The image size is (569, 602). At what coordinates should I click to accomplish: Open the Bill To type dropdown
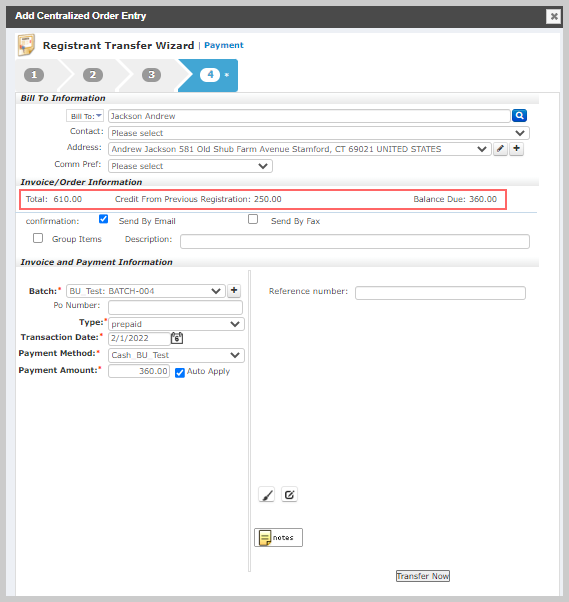(85, 116)
